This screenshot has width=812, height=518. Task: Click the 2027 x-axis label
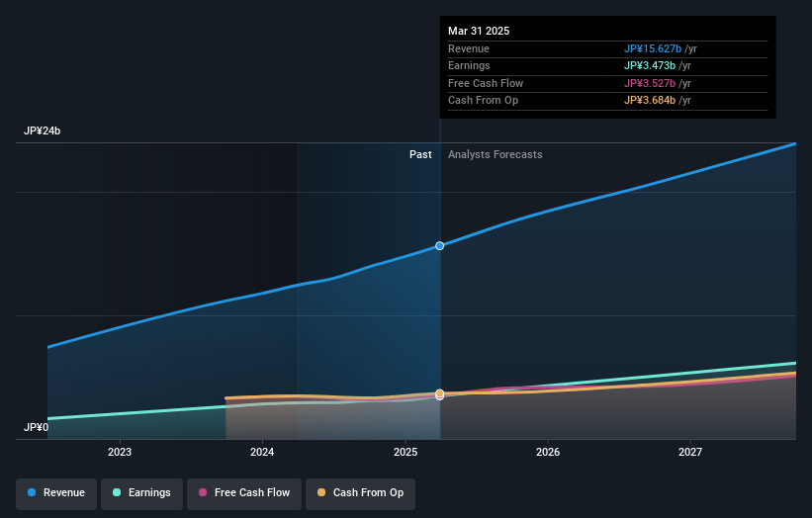point(690,453)
